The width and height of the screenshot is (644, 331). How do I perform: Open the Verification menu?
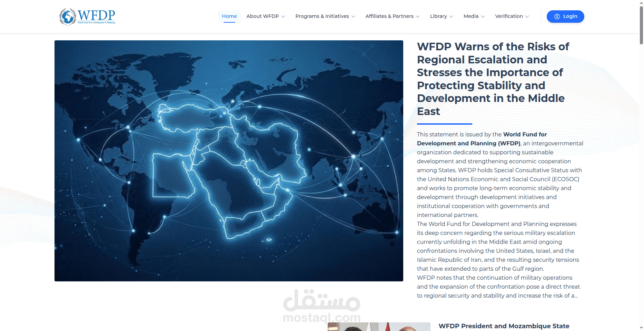coord(512,16)
